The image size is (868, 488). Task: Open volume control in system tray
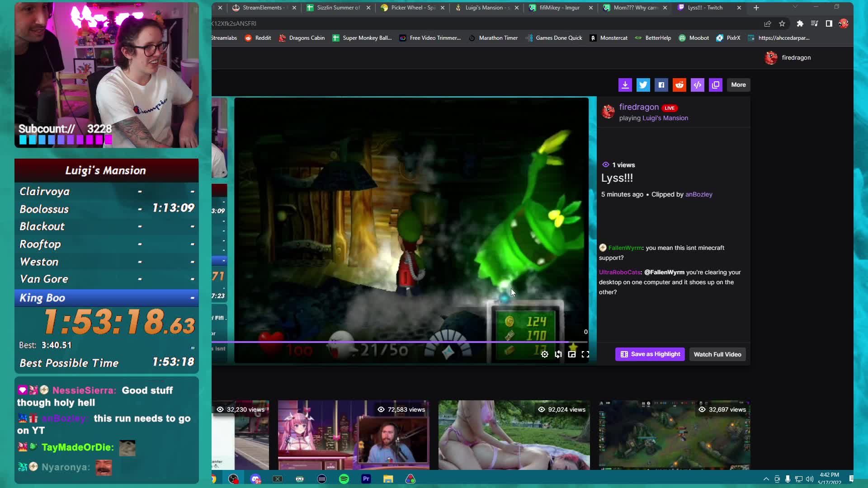click(x=809, y=479)
